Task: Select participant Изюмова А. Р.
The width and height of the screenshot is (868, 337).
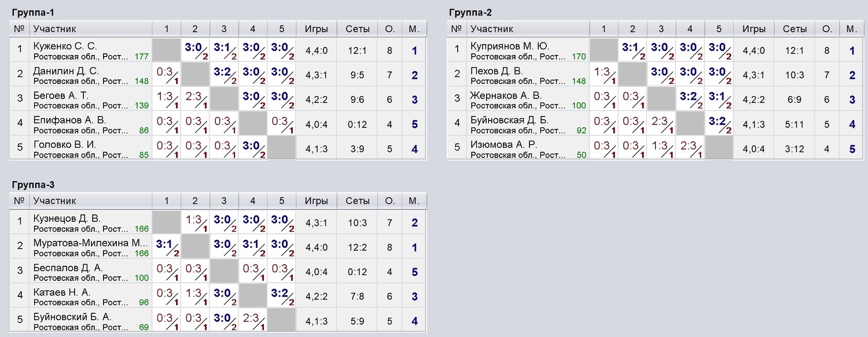Action: pos(504,145)
